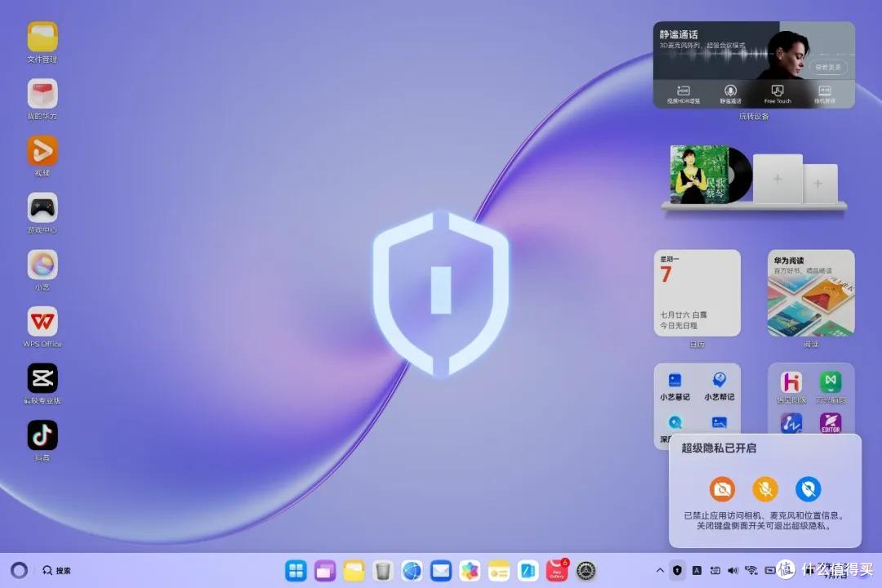
Task: Open the pink Hi app in folder
Action: pyautogui.click(x=791, y=382)
